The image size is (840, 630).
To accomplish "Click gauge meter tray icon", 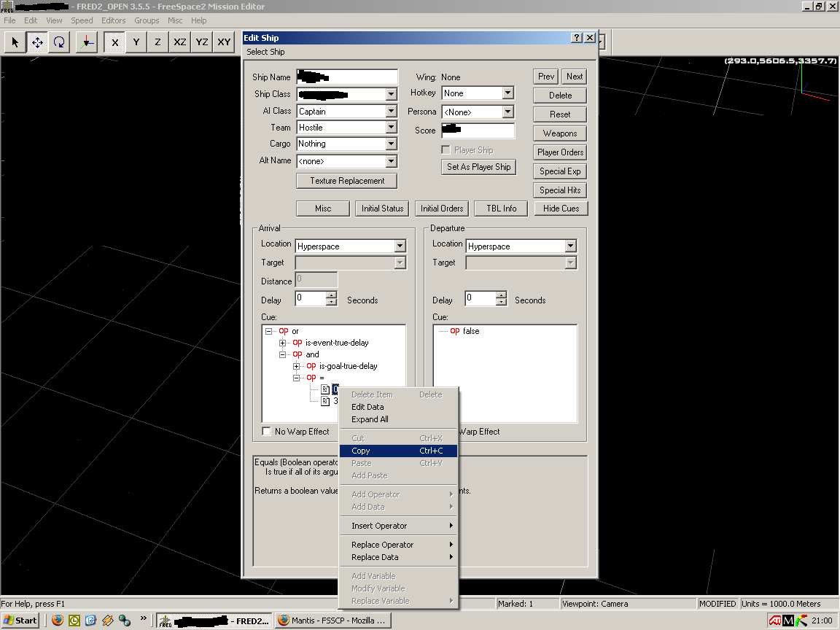I will [x=801, y=621].
